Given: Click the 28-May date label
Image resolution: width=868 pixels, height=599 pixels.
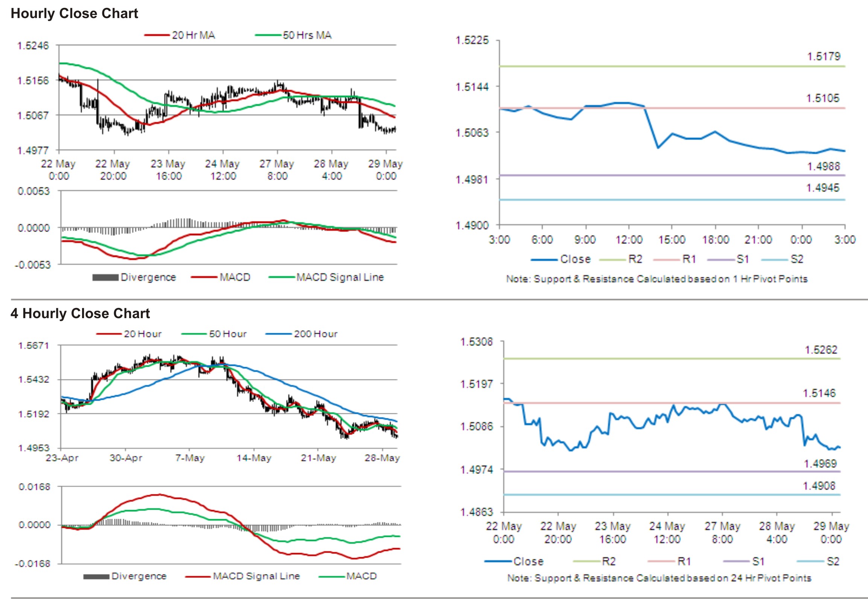Looking at the screenshot, I should coord(382,458).
